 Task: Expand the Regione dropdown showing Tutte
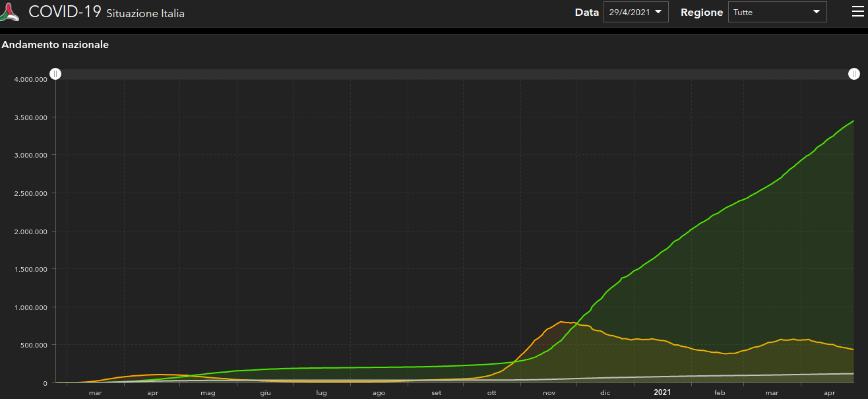click(777, 12)
